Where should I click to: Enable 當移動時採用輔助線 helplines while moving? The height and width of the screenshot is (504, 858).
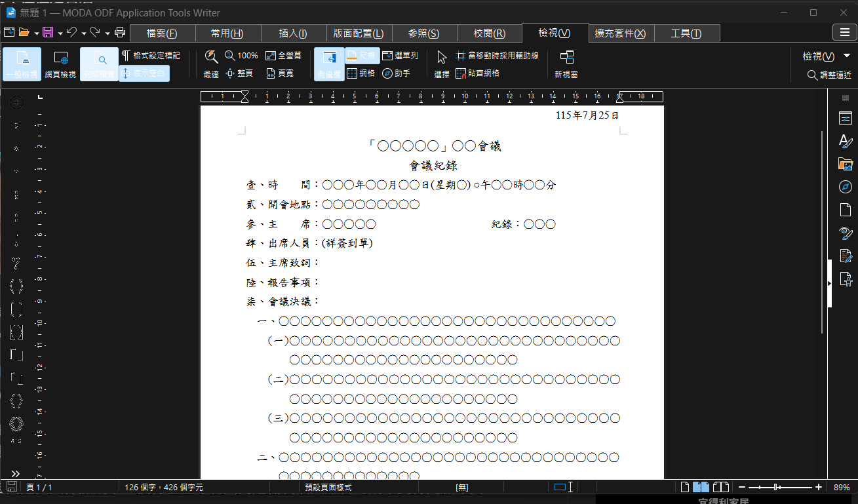click(497, 56)
